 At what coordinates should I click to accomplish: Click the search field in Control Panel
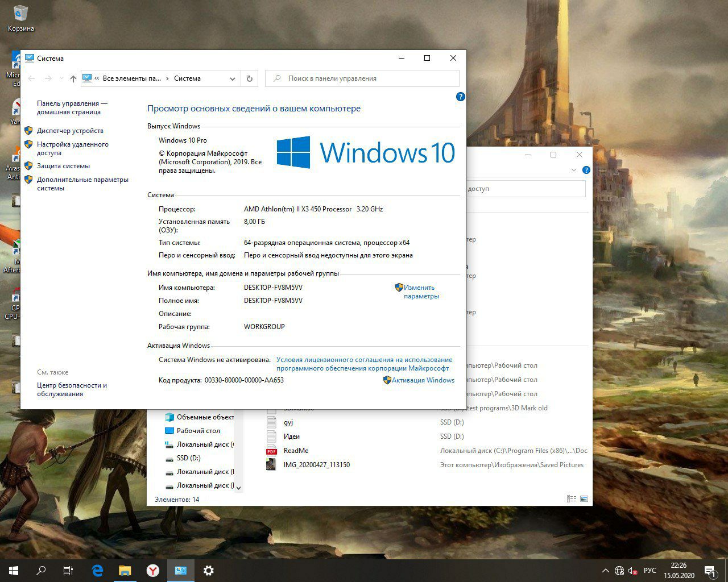click(362, 78)
